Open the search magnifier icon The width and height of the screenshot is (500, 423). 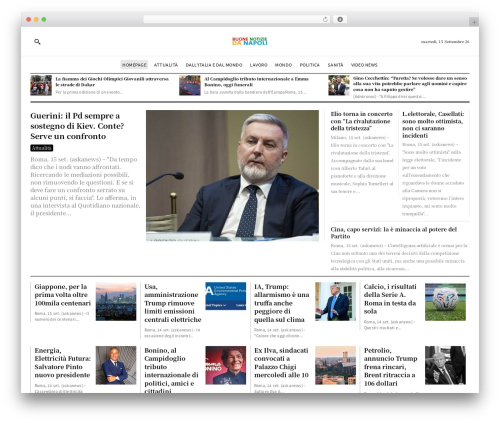(x=37, y=42)
